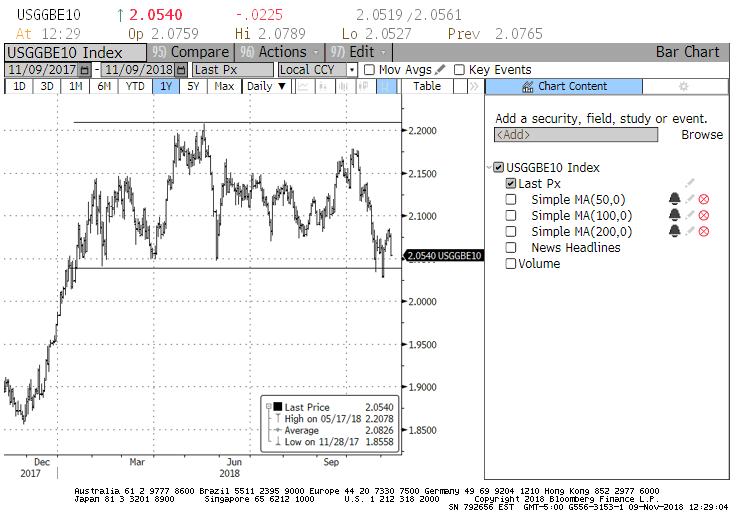The height and width of the screenshot is (530, 736).
Task: Switch to line chart style icon
Action: coord(303,86)
